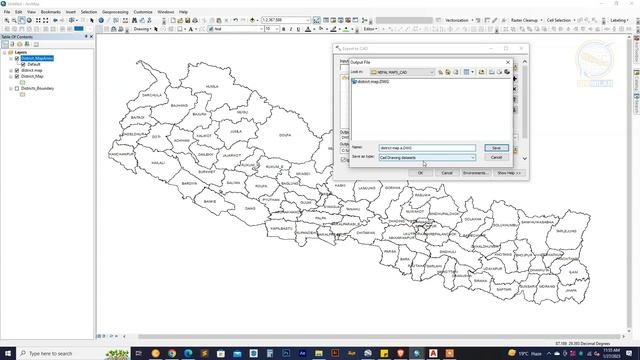Click the Undo icon

tap(236, 20)
